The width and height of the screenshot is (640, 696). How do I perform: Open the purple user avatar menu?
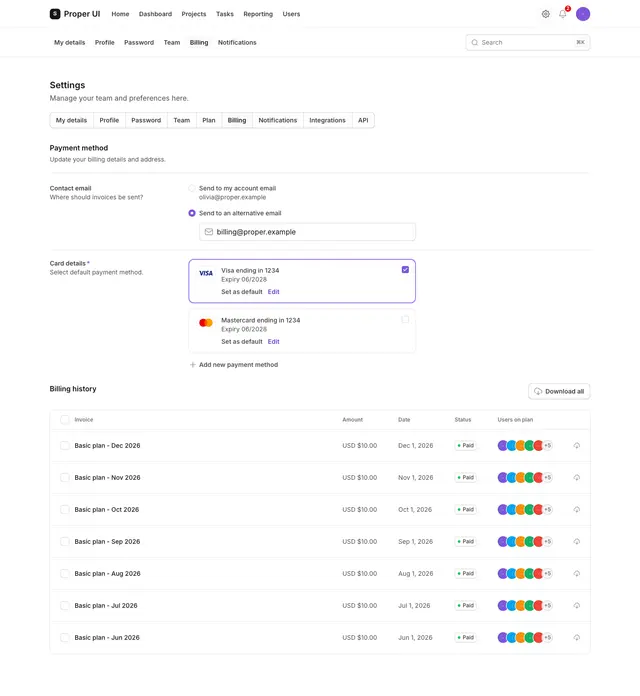(583, 14)
